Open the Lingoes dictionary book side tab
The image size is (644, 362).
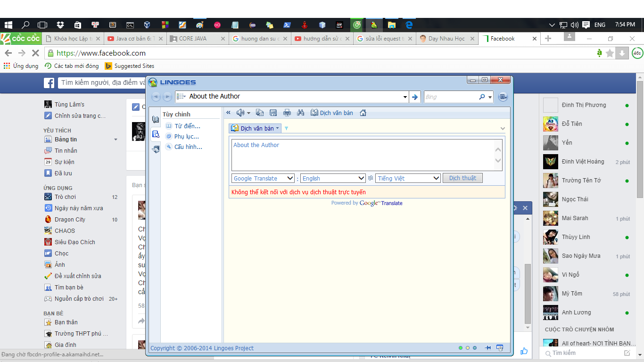pos(156,120)
